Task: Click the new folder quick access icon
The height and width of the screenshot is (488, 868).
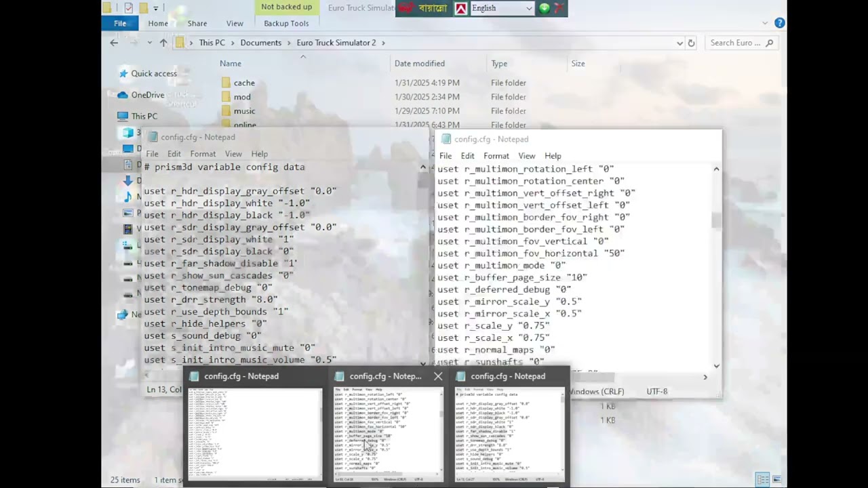Action: 143,8
